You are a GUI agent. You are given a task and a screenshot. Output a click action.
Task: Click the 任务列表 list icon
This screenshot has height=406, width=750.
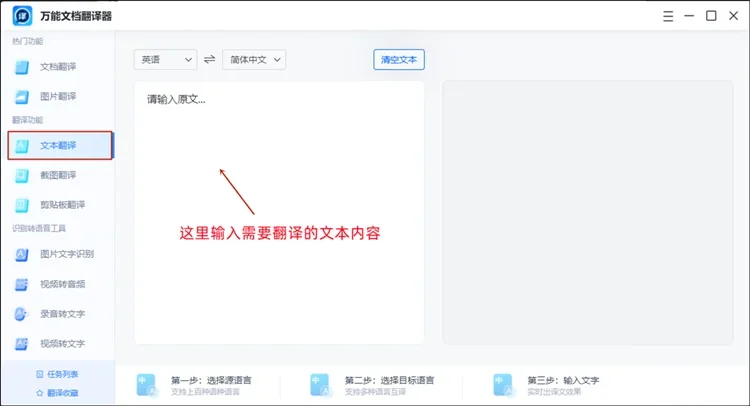click(40, 374)
